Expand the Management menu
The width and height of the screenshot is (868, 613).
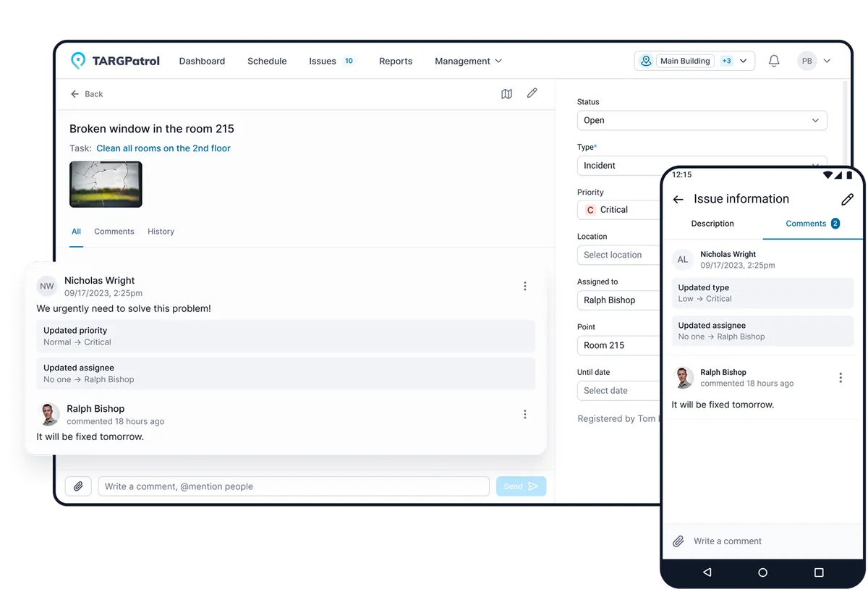coord(468,62)
